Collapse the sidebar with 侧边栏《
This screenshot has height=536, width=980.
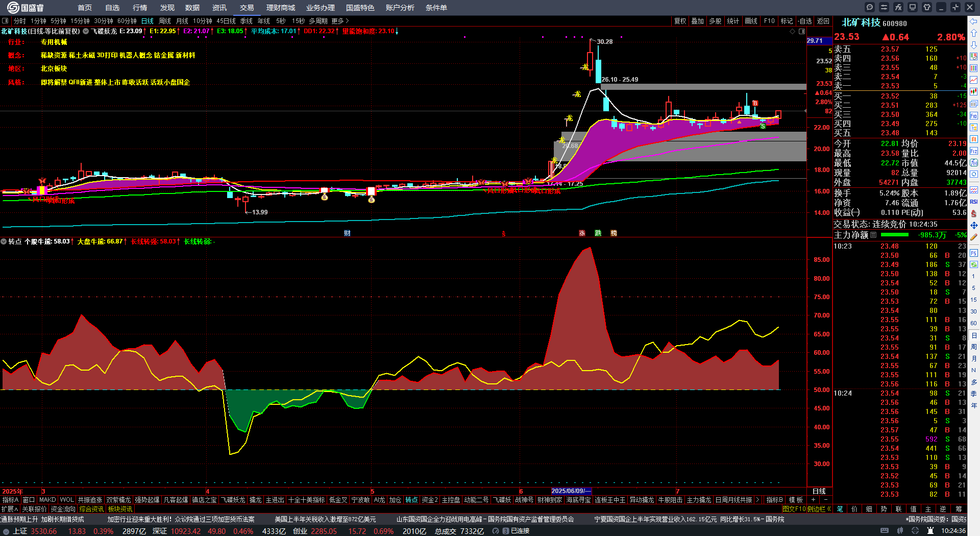pyautogui.click(x=820, y=509)
